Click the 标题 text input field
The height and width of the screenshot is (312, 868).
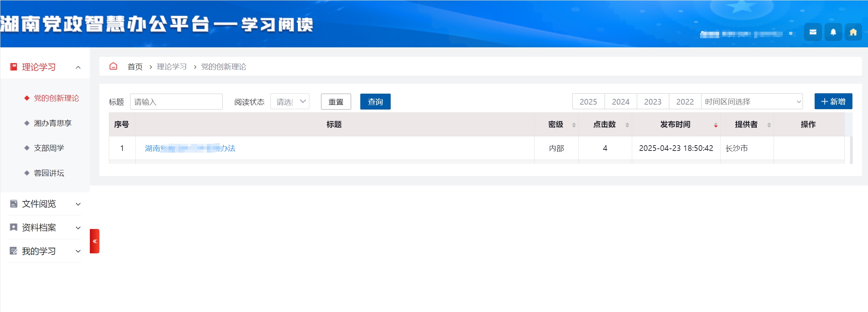(176, 102)
